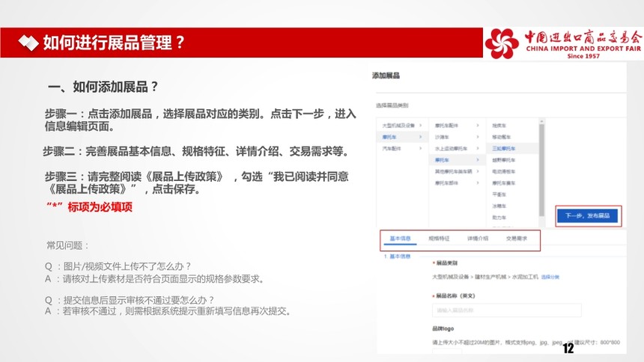Click the slide title 如何进行展品管理?

[x=114, y=43]
